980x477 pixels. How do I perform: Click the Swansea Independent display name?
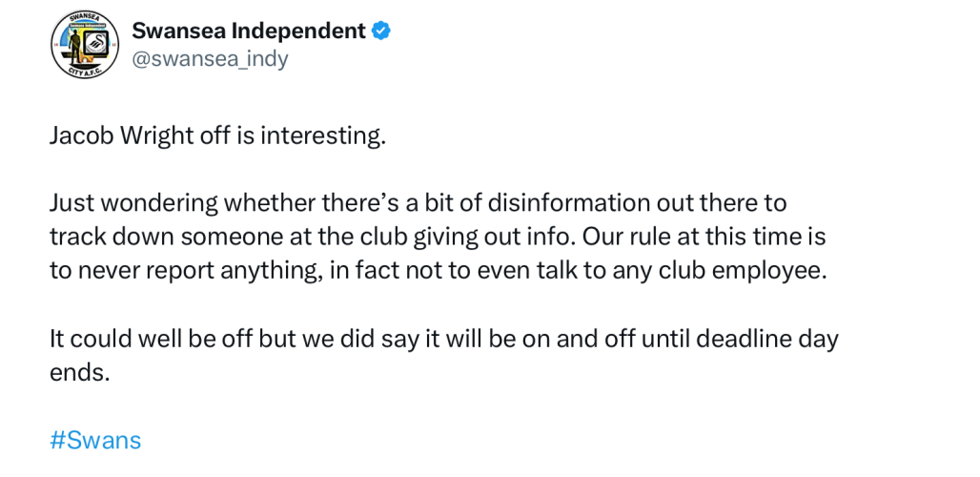pos(248,31)
